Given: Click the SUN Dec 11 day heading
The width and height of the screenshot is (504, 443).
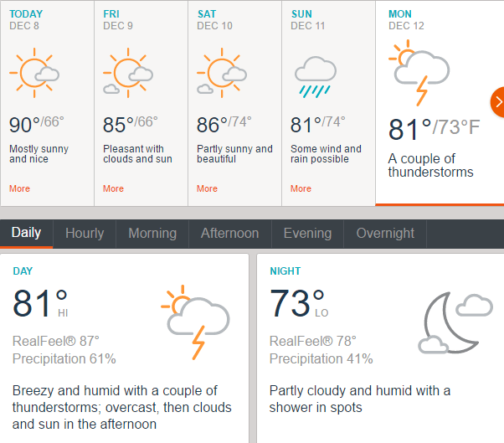Looking at the screenshot, I should point(302,14).
